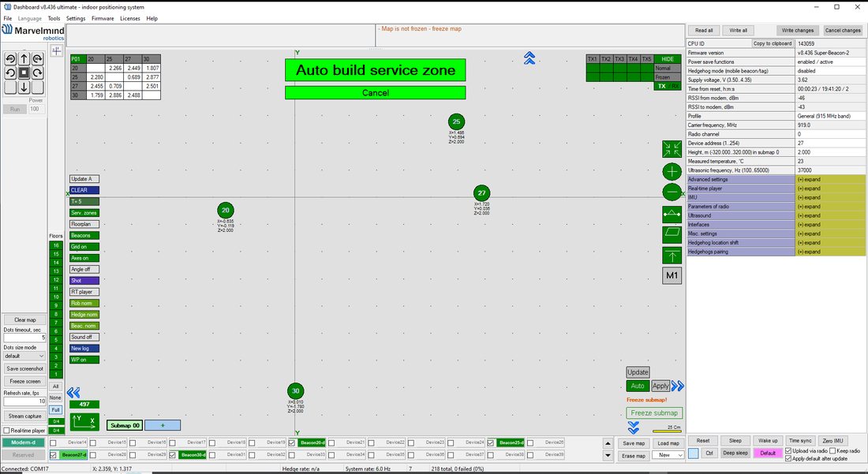Click Copy to clipboard button
The height and width of the screenshot is (474, 868).
coord(773,43)
